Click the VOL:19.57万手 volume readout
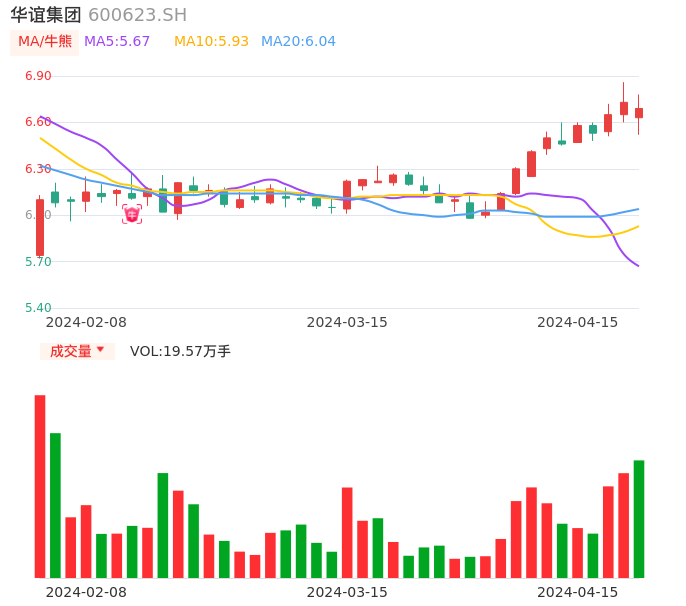Viewport: 686px width, 606px height. (180, 351)
